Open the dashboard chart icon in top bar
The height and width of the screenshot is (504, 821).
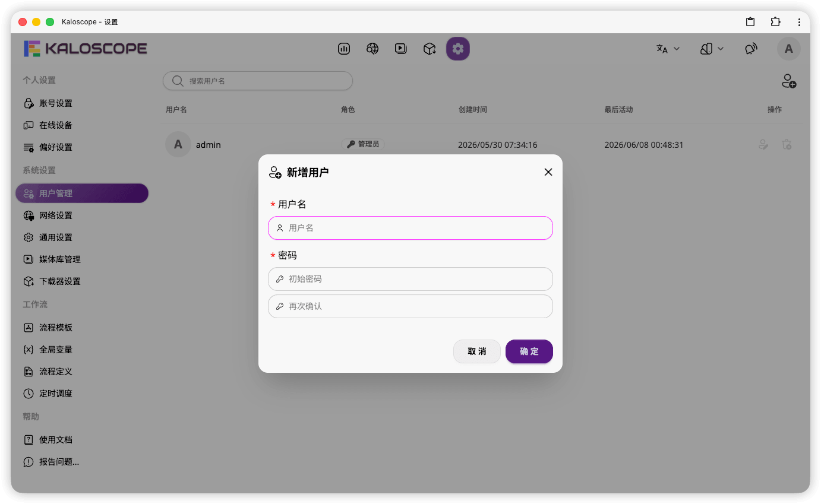(x=344, y=49)
